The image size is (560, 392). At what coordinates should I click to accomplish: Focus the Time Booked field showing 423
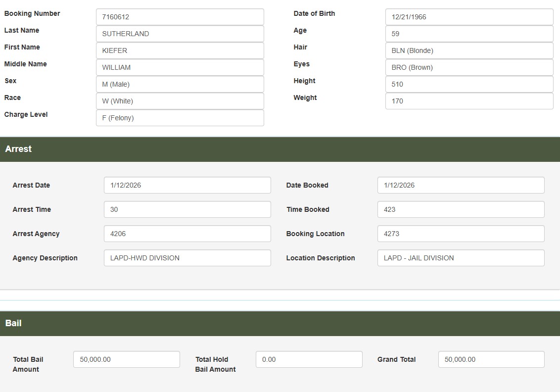click(x=461, y=209)
